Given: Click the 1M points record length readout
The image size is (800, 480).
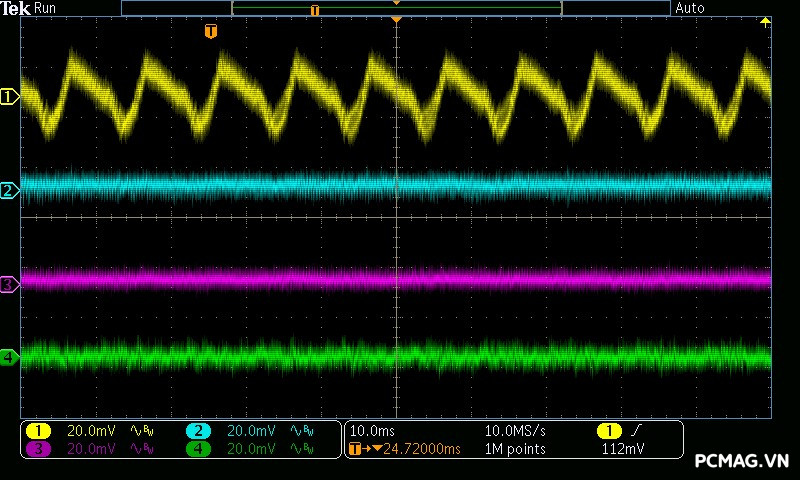Looking at the screenshot, I should point(515,449).
